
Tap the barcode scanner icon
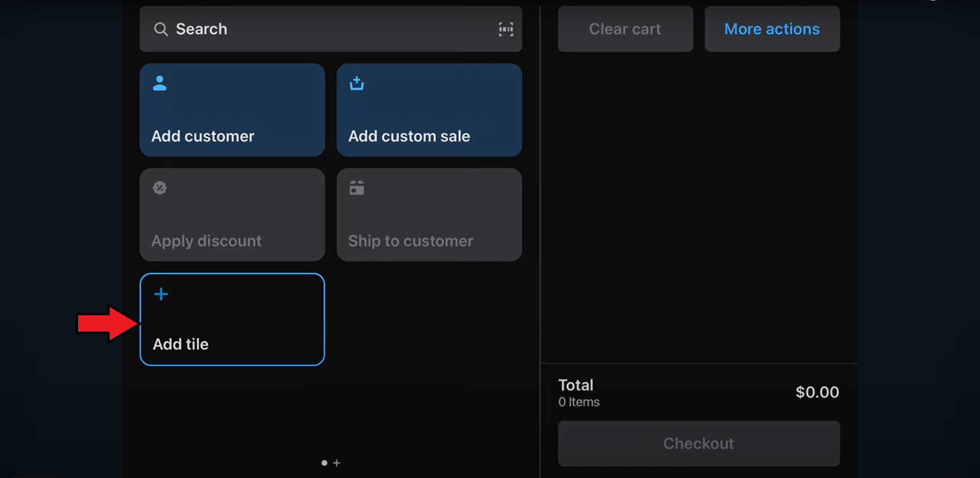506,29
